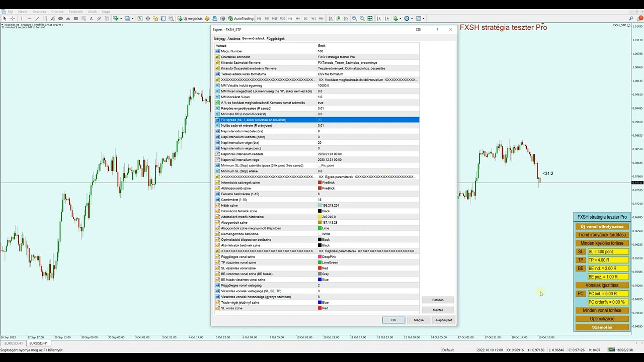
Task: Switch to the Névjegy tab
Action: tap(219, 39)
